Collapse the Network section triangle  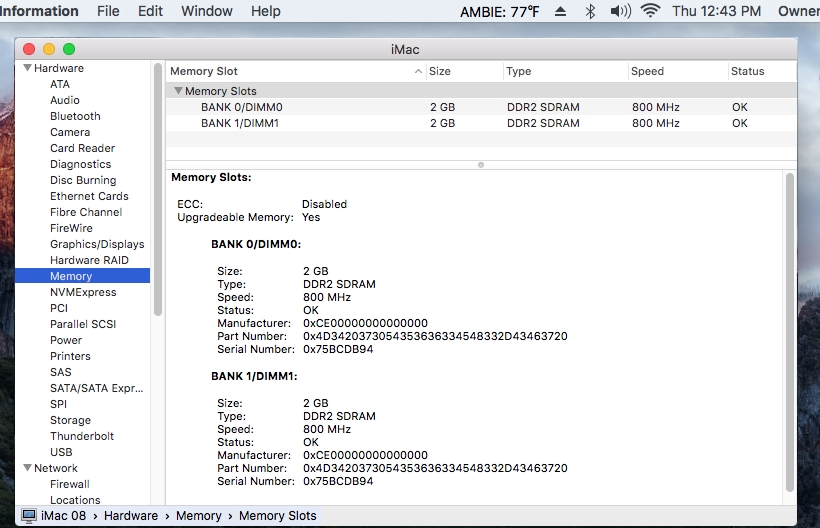pos(28,468)
